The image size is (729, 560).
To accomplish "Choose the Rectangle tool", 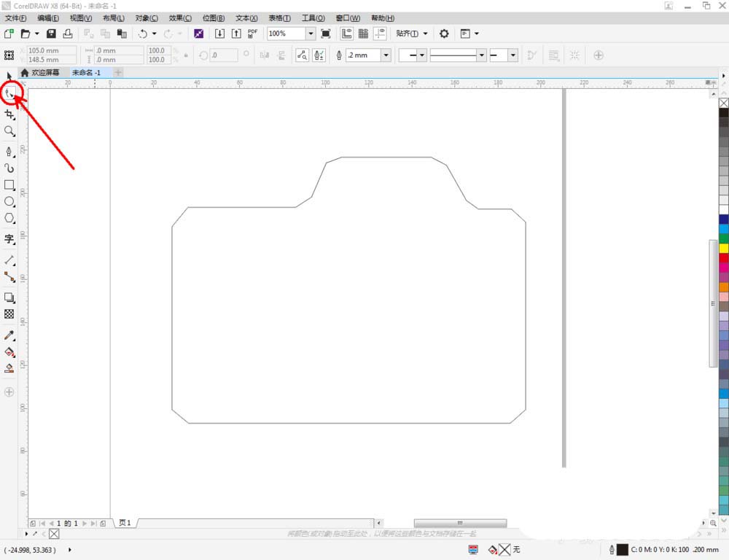I will 9,185.
